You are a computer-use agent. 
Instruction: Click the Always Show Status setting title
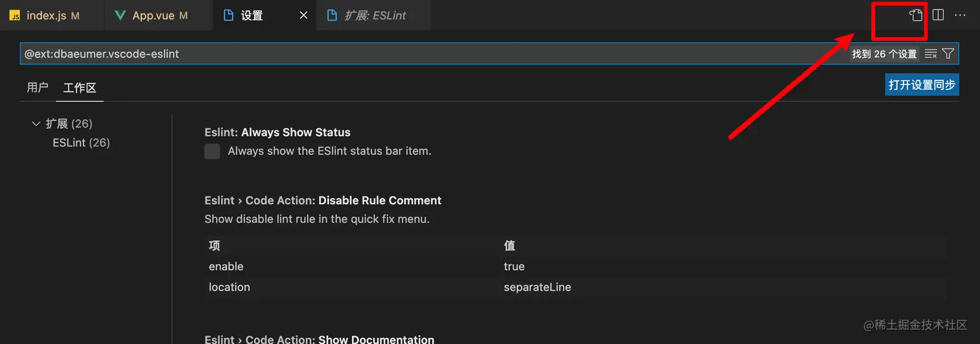click(296, 132)
